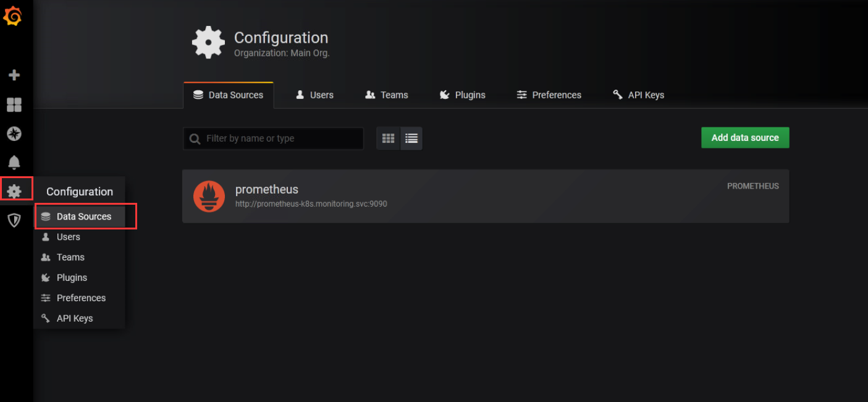Open the Preferences tab

pos(549,95)
